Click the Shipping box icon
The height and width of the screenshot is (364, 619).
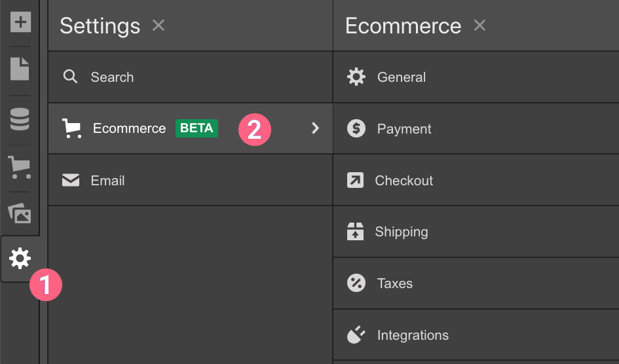[355, 232]
